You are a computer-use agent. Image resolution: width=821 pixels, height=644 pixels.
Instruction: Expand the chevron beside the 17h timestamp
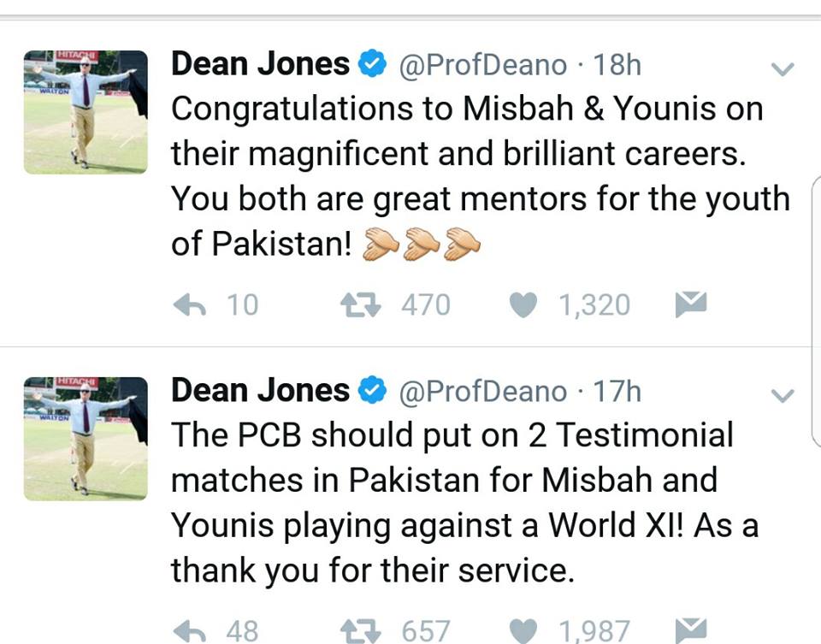click(x=781, y=394)
